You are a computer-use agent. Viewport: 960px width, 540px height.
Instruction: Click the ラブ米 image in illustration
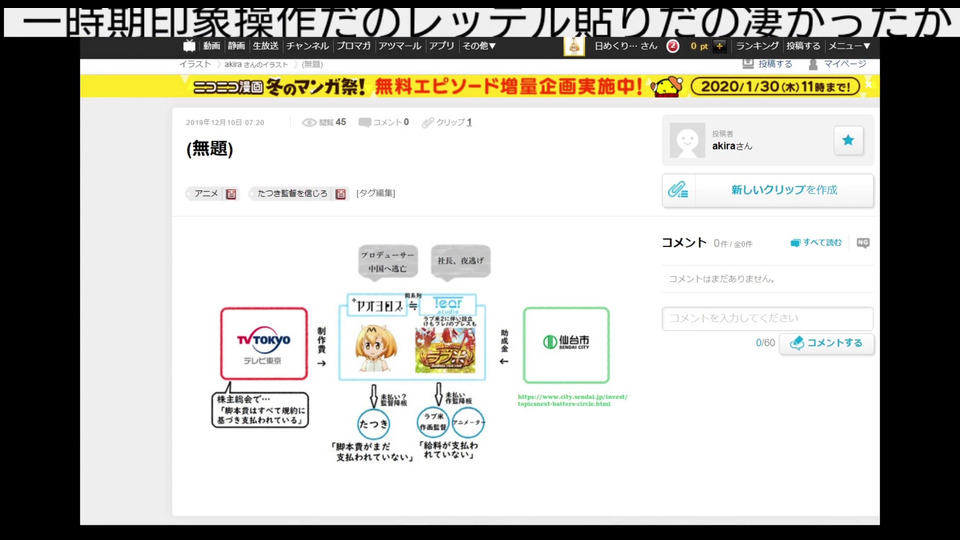coord(445,350)
